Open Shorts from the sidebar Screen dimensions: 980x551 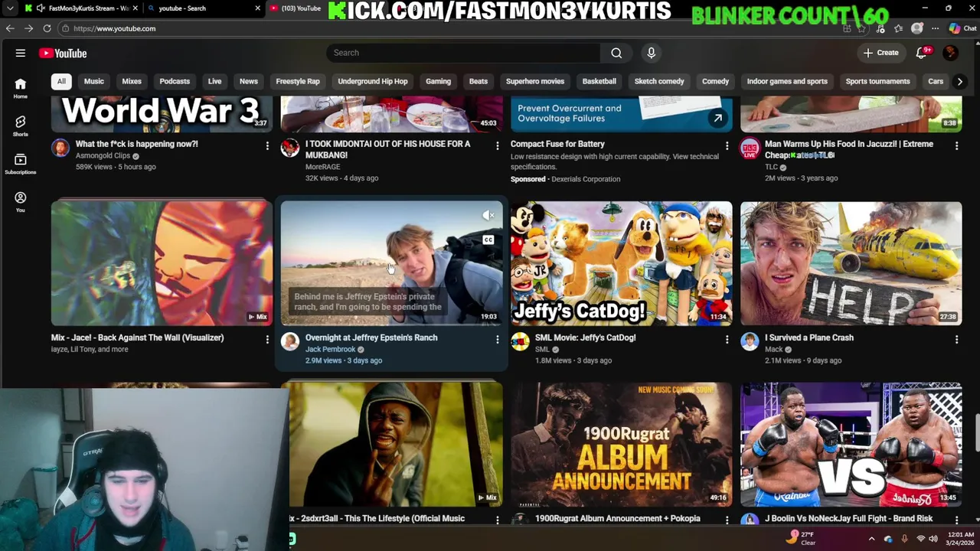click(x=21, y=126)
